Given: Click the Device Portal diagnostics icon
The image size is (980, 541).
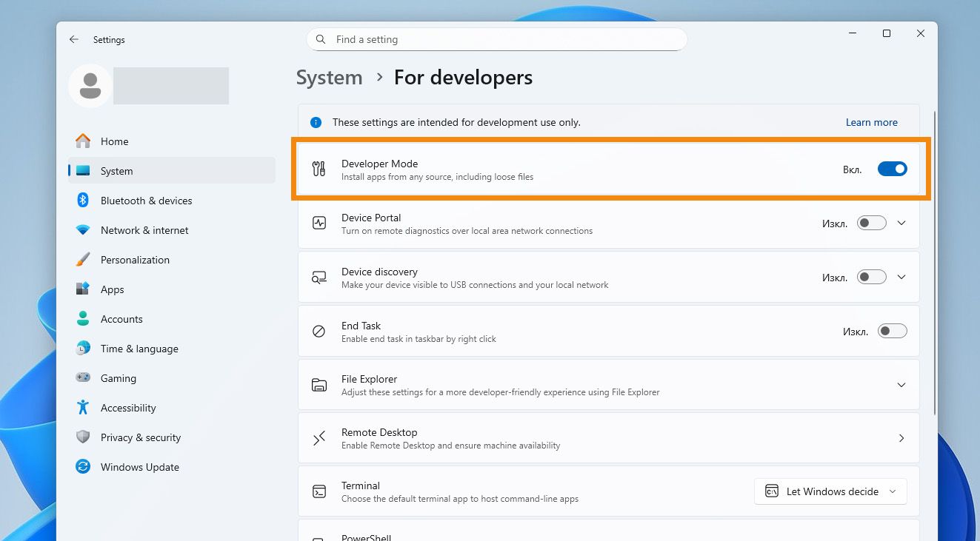Looking at the screenshot, I should 319,223.
